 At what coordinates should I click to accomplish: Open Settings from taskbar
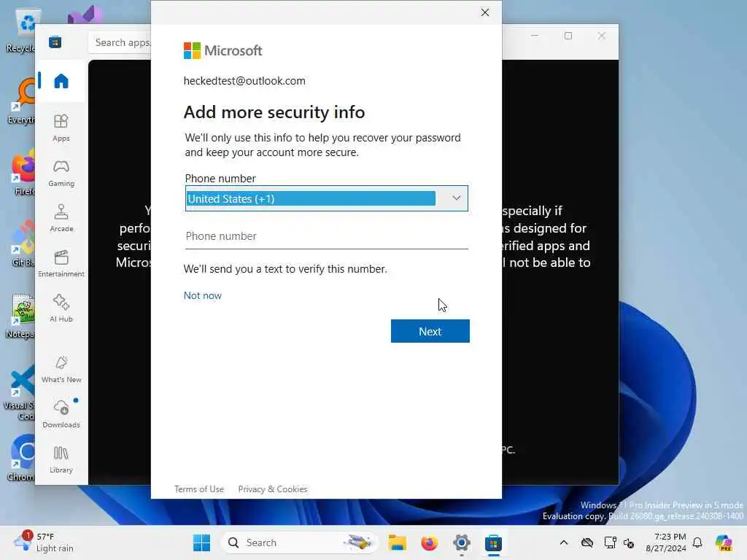(x=462, y=542)
